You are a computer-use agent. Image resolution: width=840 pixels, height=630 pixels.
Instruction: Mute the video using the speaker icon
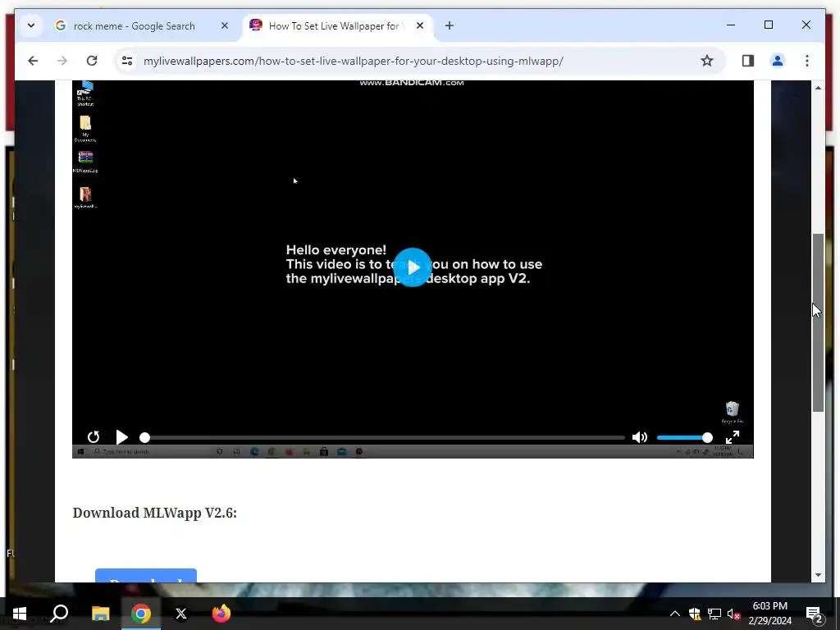(x=640, y=437)
